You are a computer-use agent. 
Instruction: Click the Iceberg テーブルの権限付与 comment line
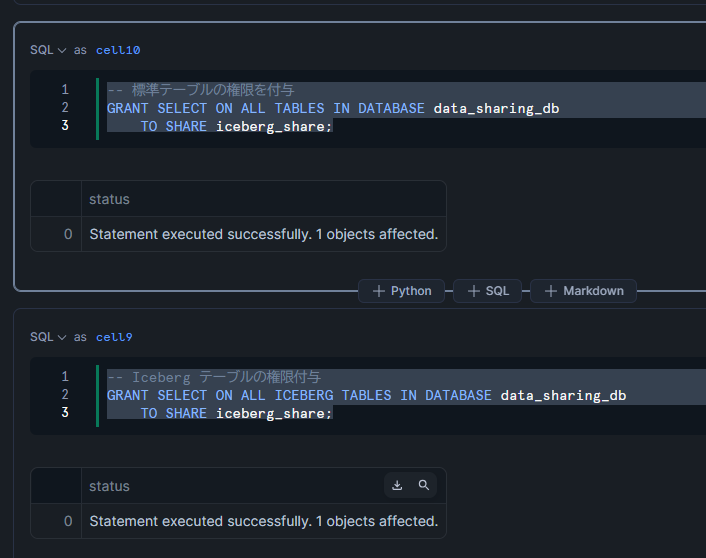point(214,377)
